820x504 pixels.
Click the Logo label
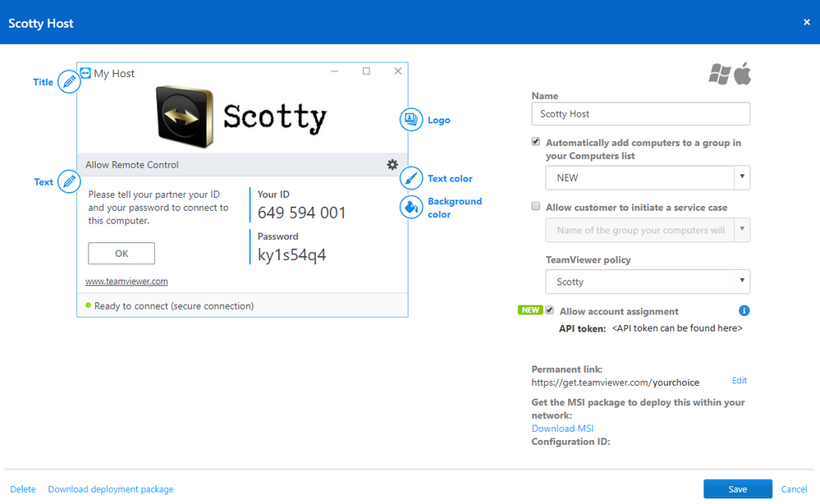pos(439,120)
